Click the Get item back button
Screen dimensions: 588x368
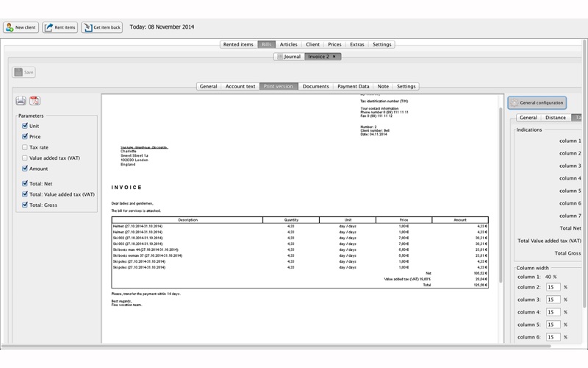click(102, 27)
